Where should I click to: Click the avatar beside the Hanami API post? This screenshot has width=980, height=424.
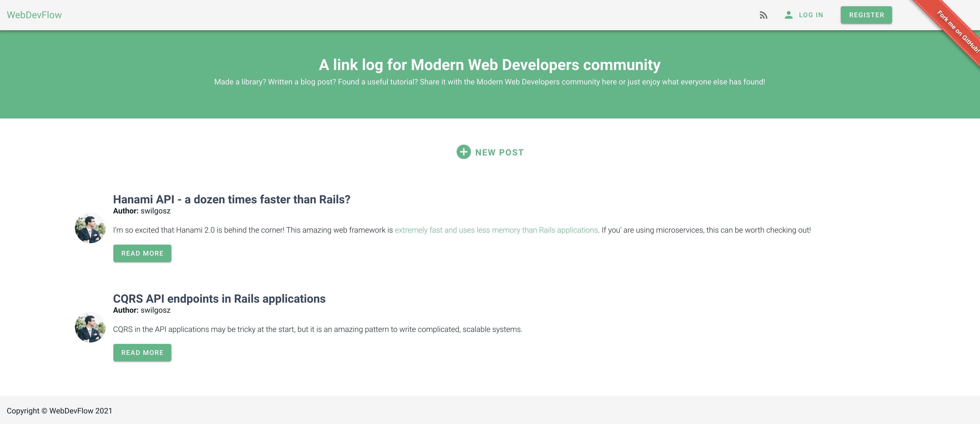click(90, 228)
